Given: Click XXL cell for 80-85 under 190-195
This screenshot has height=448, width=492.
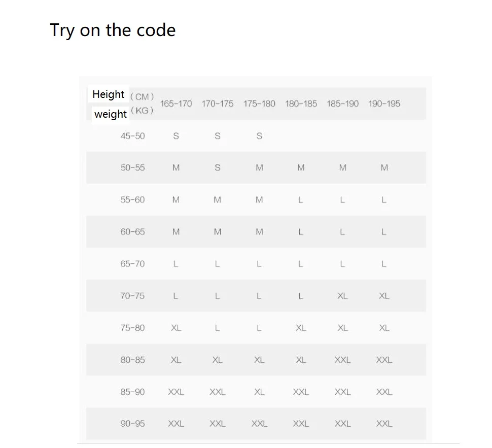Looking at the screenshot, I should (384, 360).
